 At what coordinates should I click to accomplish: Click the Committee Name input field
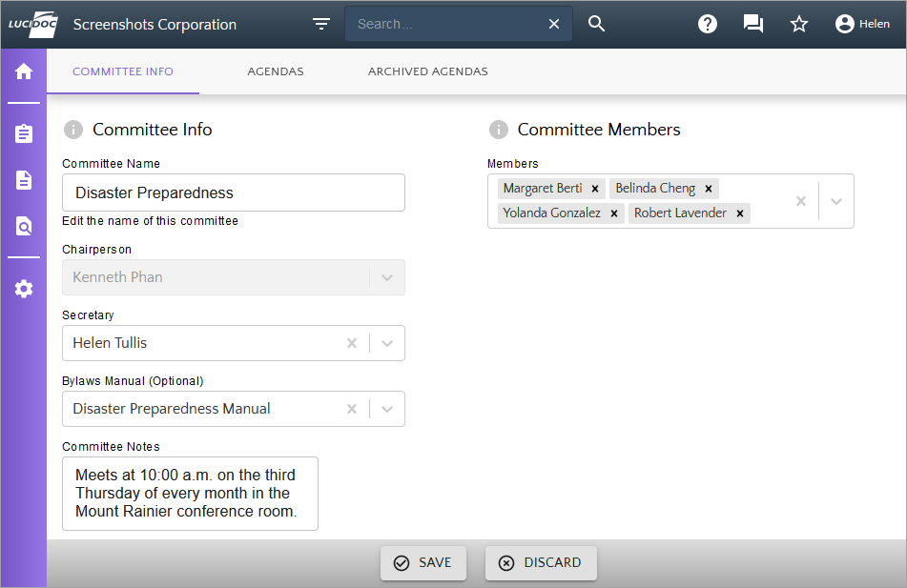click(234, 193)
